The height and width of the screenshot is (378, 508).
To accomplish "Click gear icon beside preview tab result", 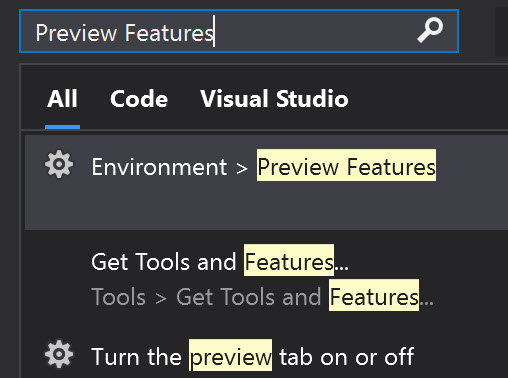I will point(59,354).
